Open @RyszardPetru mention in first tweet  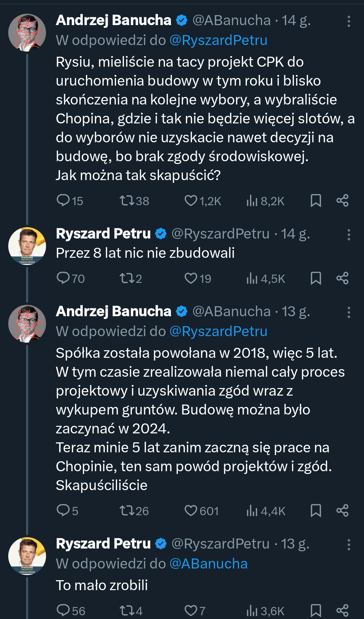pyautogui.click(x=218, y=40)
